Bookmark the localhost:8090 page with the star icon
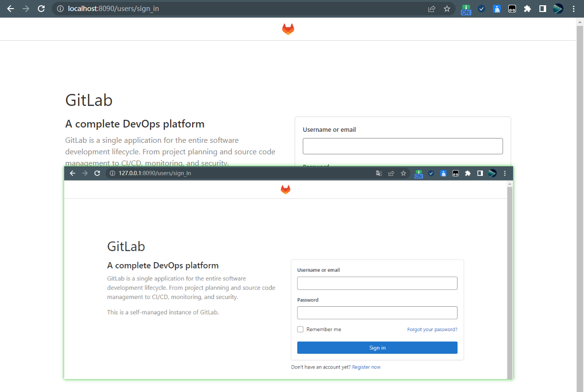This screenshot has height=392, width=584. coord(447,9)
